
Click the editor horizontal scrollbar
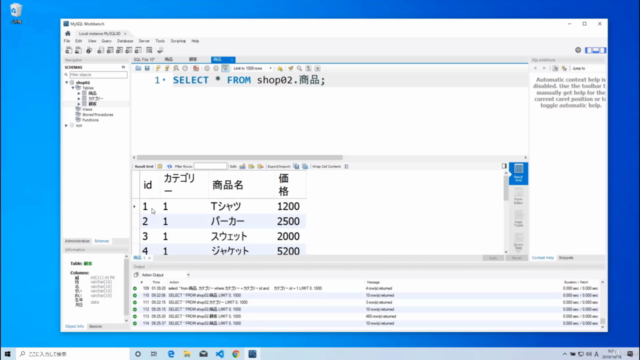(240, 158)
